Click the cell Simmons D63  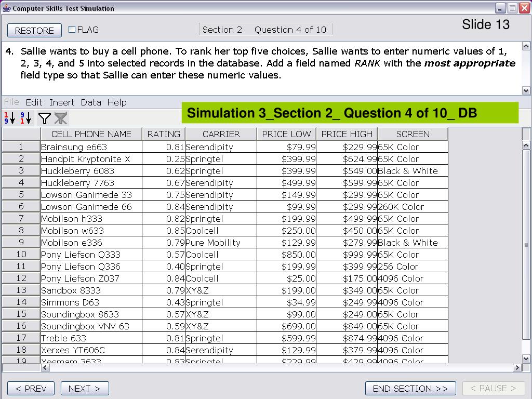point(91,302)
